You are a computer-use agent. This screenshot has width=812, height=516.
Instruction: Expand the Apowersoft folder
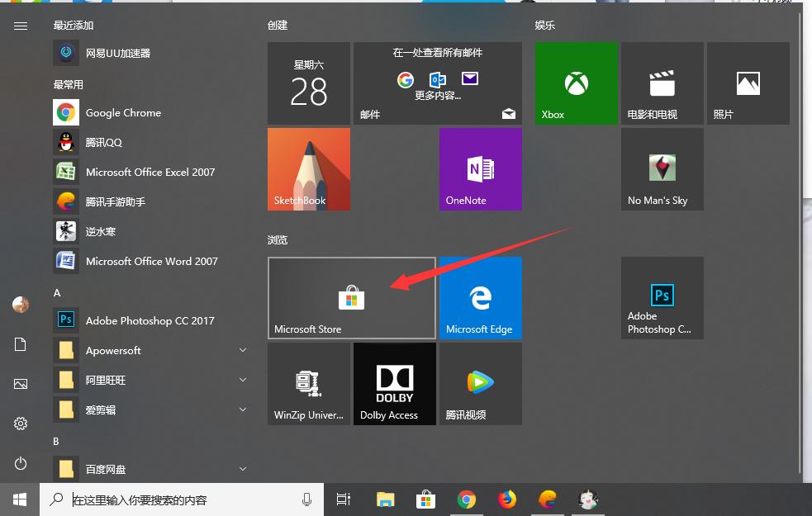click(x=112, y=350)
